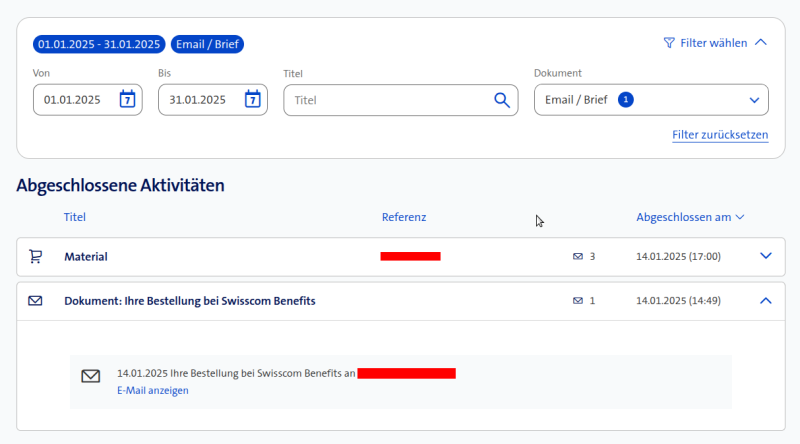Click the envelope icon beside Dokument row
Image resolution: width=800 pixels, height=444 pixels.
[x=36, y=300]
